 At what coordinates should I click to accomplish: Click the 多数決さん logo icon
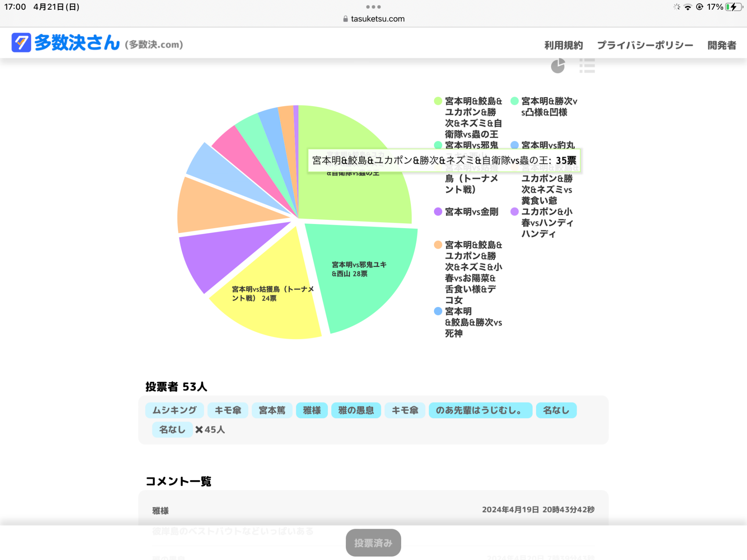tap(21, 43)
